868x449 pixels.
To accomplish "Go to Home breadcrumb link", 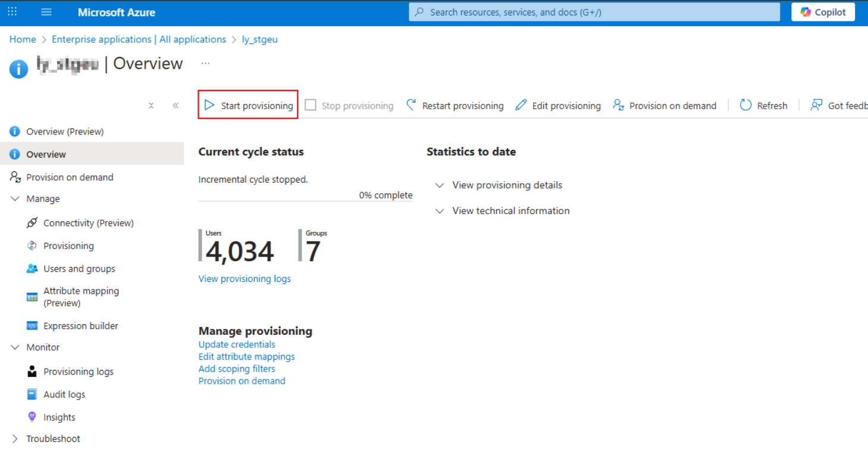I will coord(23,39).
